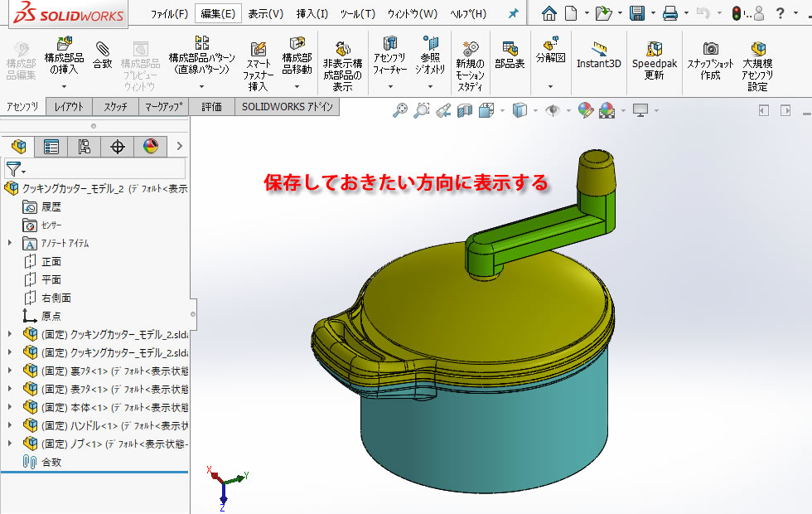Screen dimensions: 812x514
Task: Click the Home icon in the title toolbar
Action: 549,13
